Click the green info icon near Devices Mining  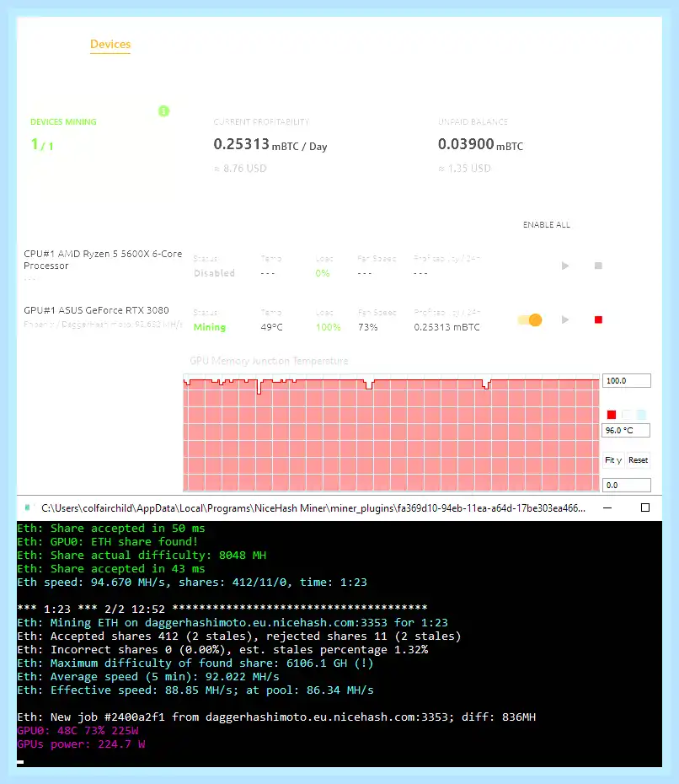pos(164,111)
